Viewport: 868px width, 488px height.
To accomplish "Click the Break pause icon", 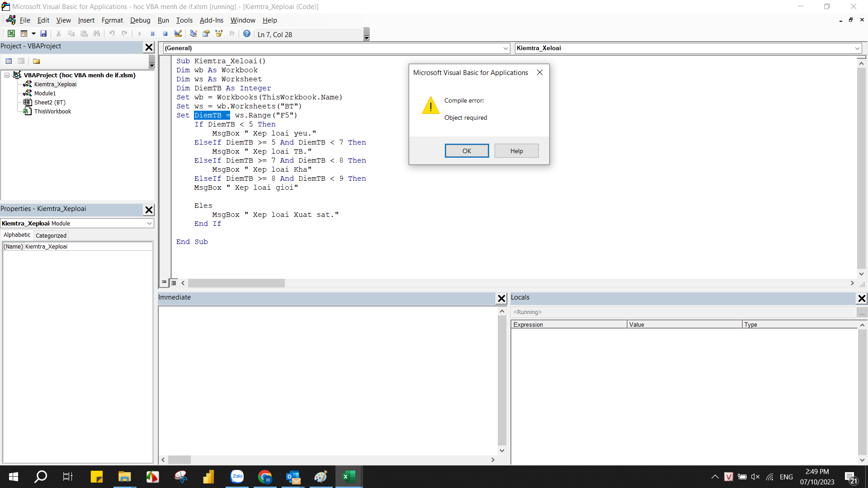I will tap(152, 34).
